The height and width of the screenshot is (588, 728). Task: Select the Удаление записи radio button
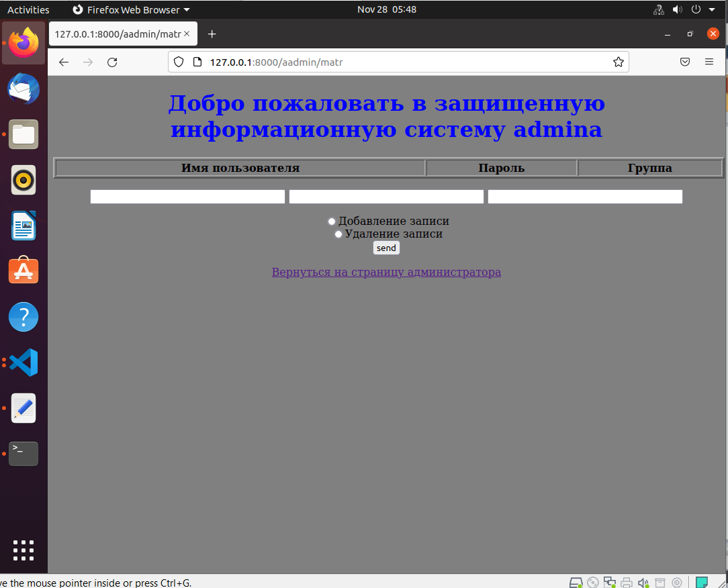tap(338, 234)
